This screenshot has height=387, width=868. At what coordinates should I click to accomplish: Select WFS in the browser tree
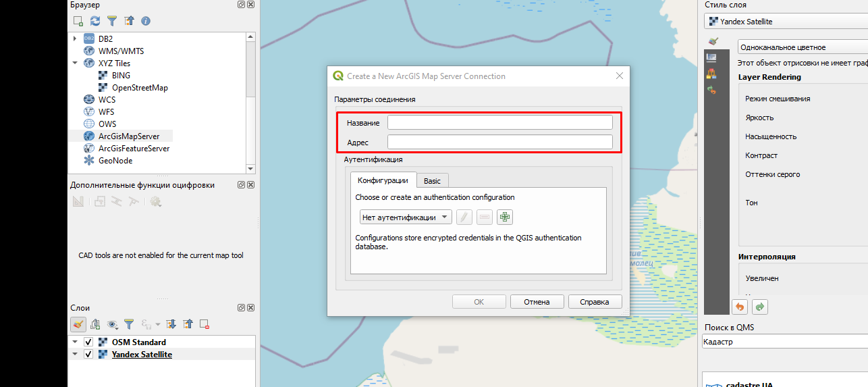pyautogui.click(x=106, y=111)
